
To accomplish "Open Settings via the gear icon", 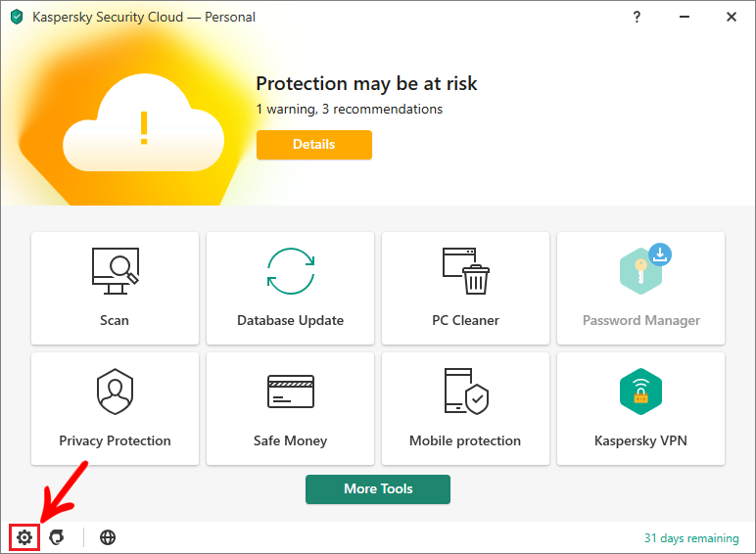I will coord(24,537).
